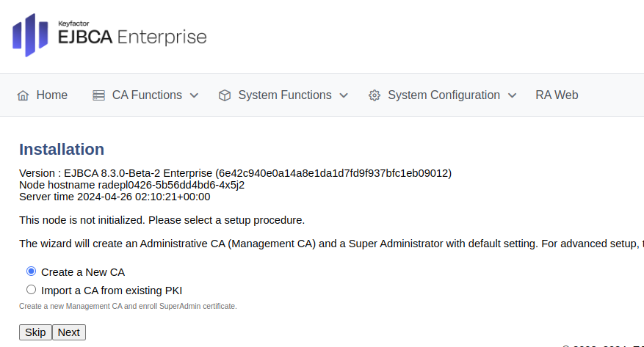The height and width of the screenshot is (347, 644).
Task: Open the System Configuration menu label
Action: click(x=444, y=95)
